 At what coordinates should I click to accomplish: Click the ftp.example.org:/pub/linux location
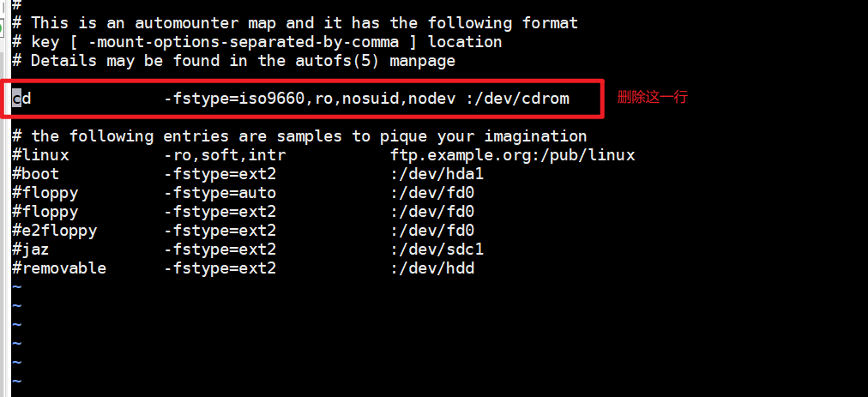(x=512, y=155)
